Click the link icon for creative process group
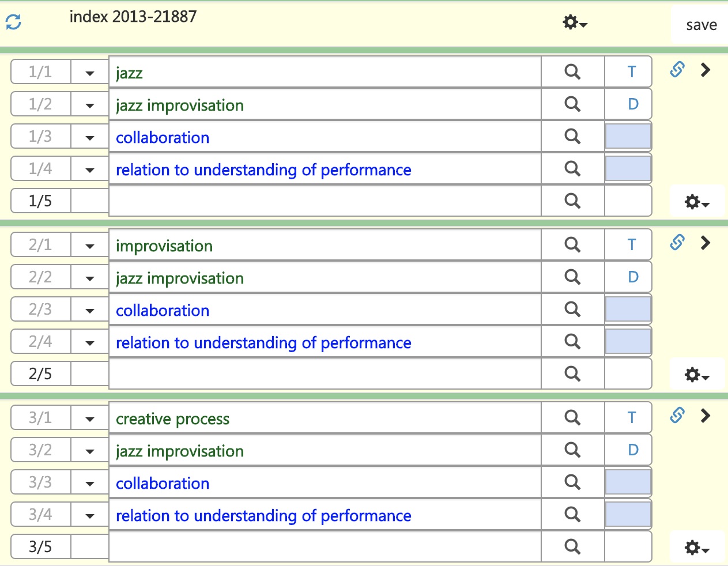Viewport: 728px width, 566px height. (x=677, y=416)
